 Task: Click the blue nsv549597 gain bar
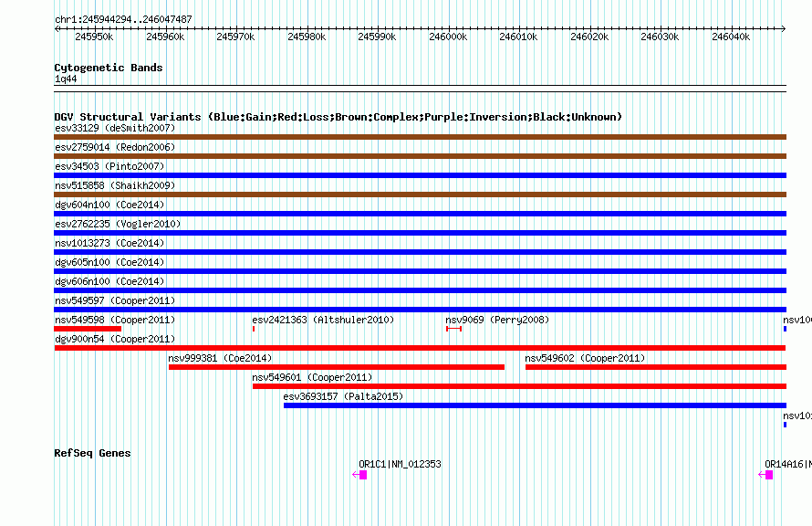pos(420,310)
